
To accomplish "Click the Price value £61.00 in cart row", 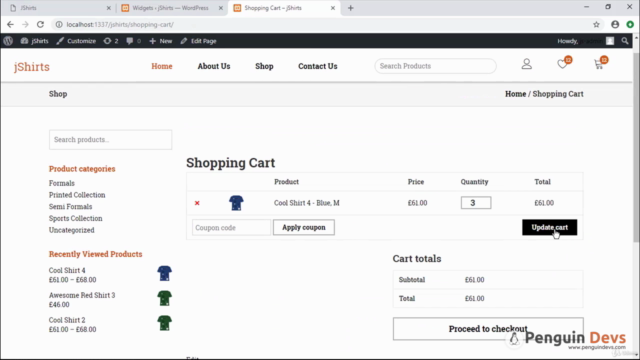I will pos(417,203).
